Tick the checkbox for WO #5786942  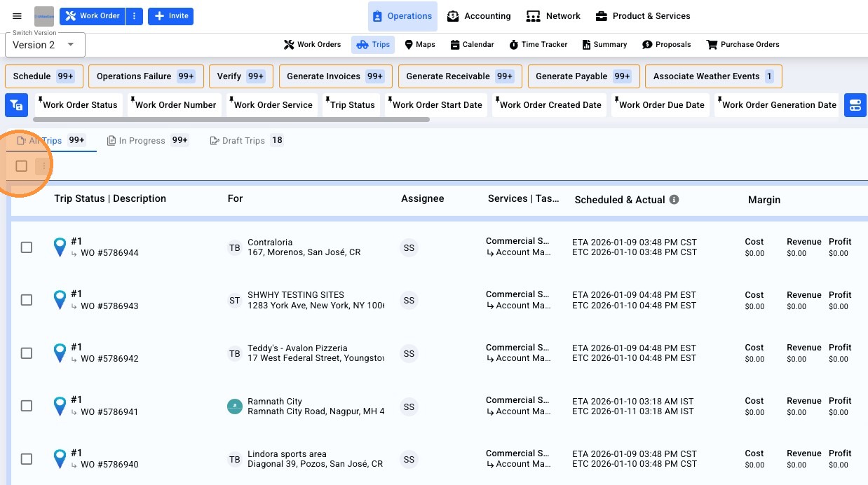[x=27, y=353]
